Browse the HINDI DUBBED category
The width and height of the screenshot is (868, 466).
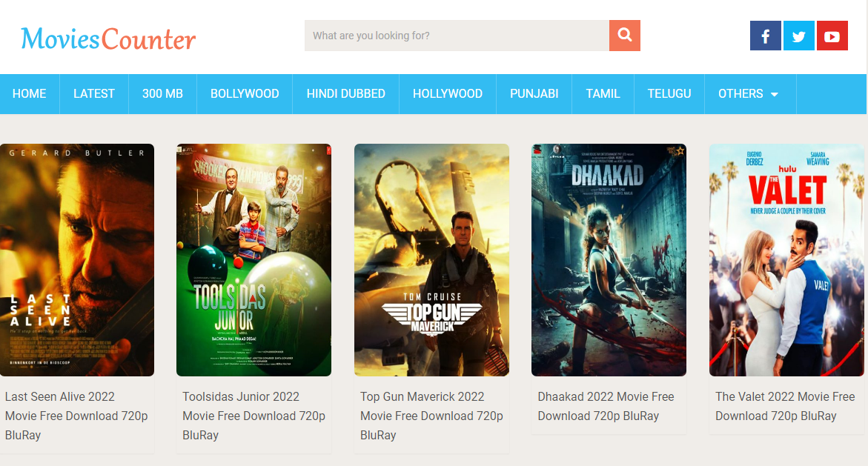click(346, 94)
